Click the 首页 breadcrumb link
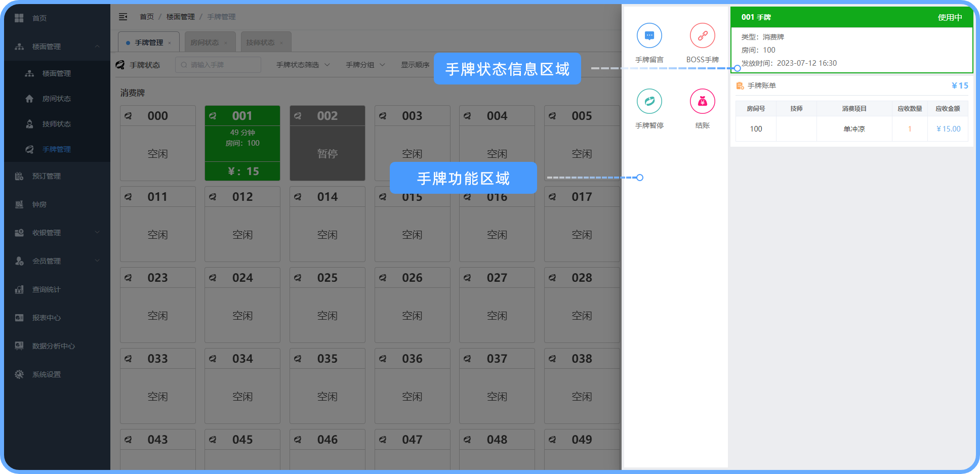The width and height of the screenshot is (980, 474). (x=147, y=17)
